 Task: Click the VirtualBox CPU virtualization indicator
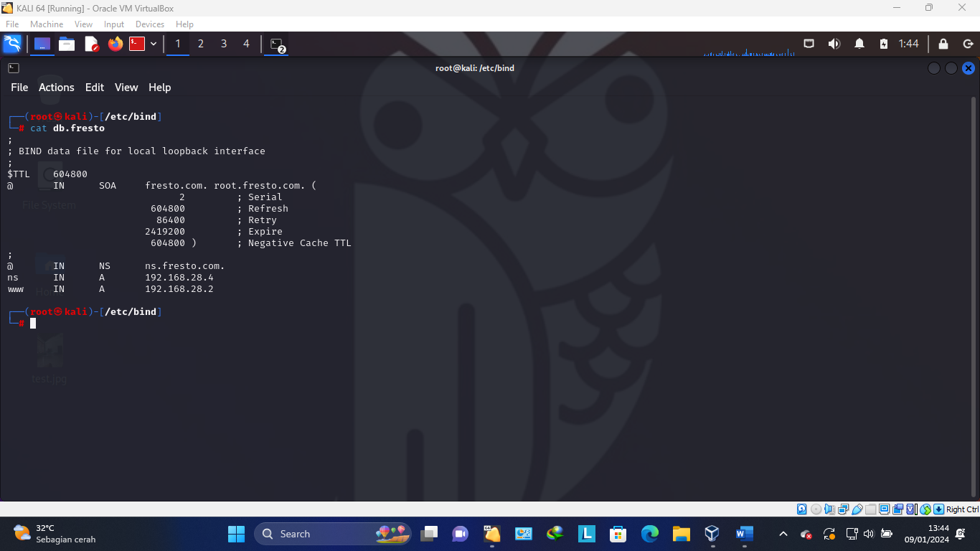[x=911, y=509]
